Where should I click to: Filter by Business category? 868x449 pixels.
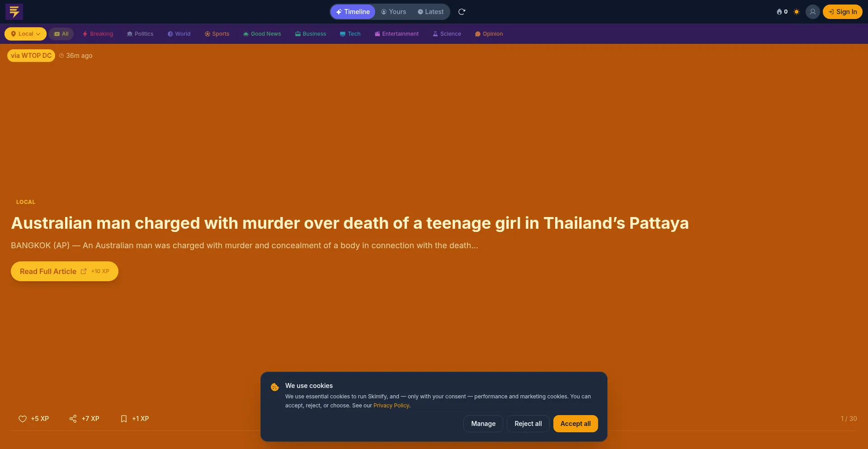[x=311, y=34]
